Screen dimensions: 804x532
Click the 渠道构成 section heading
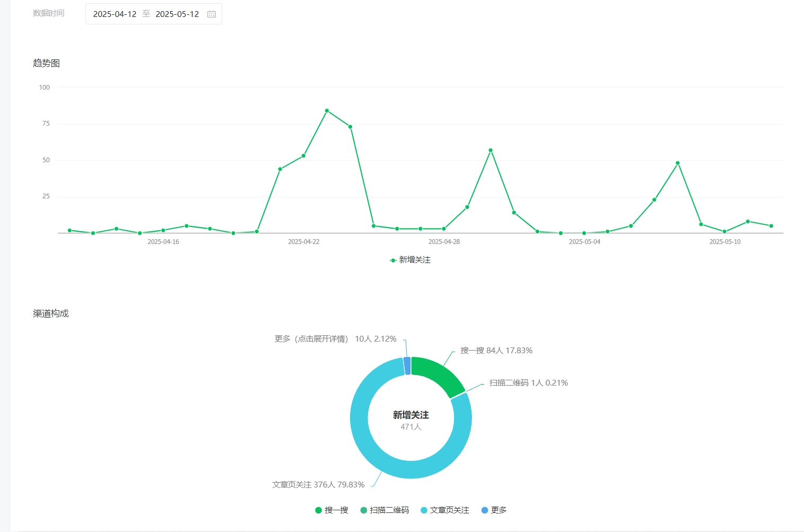(51, 313)
